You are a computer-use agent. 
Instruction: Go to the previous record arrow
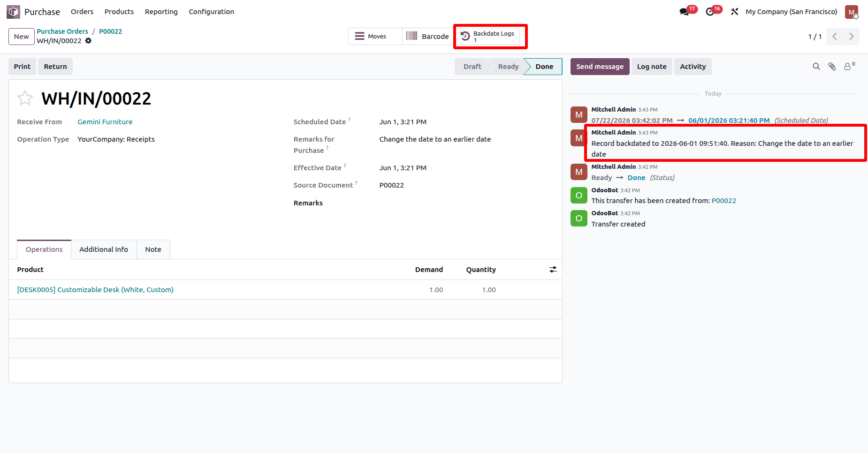(835, 37)
